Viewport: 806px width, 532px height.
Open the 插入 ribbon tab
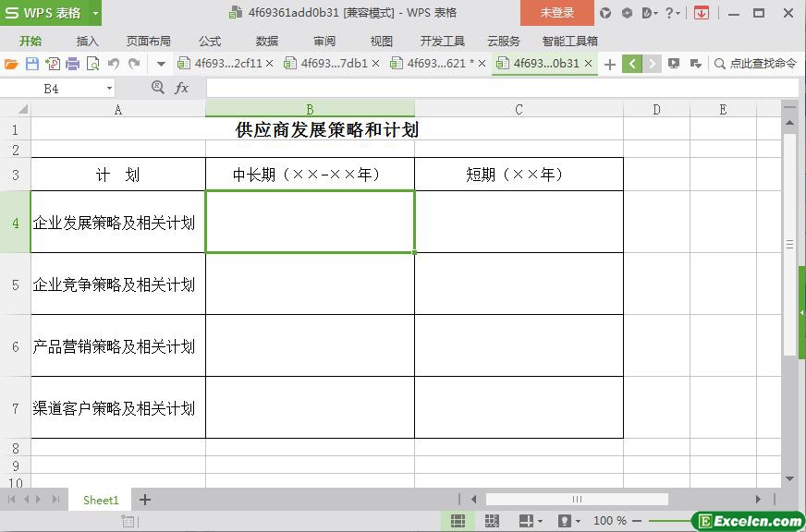pos(87,41)
